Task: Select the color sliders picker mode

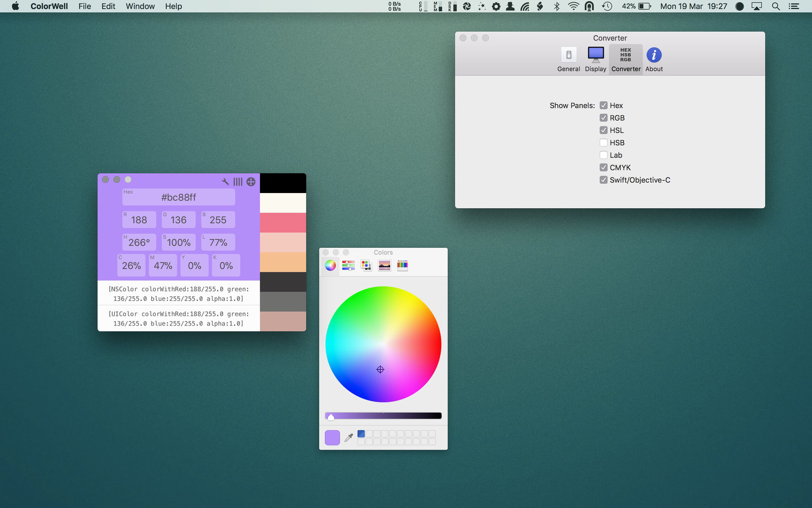Action: pos(348,265)
